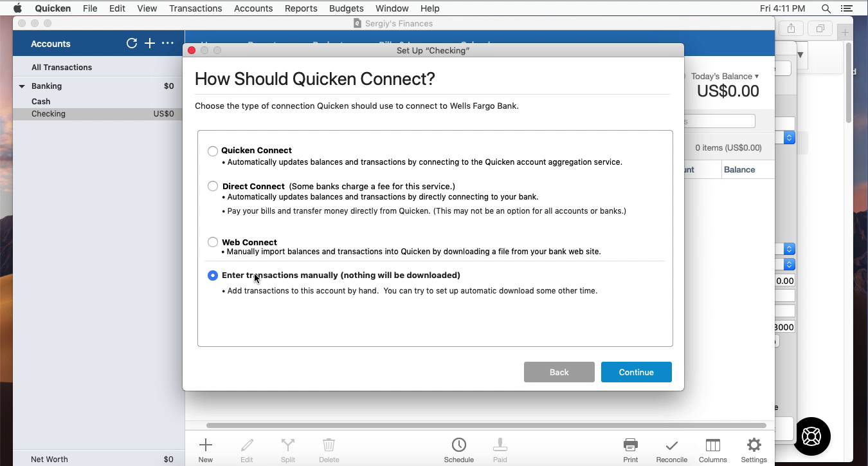Collapse the Banking group triangle
The image size is (868, 466).
22,86
